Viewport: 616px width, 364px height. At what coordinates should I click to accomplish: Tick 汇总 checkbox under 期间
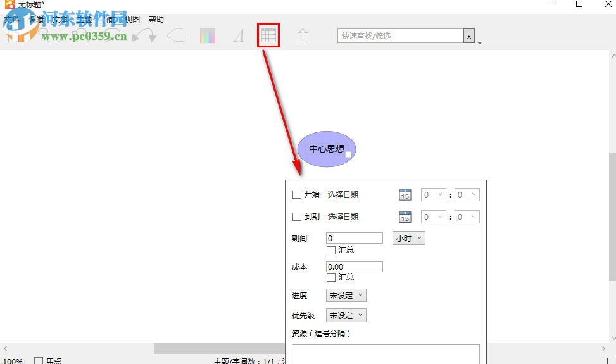331,250
